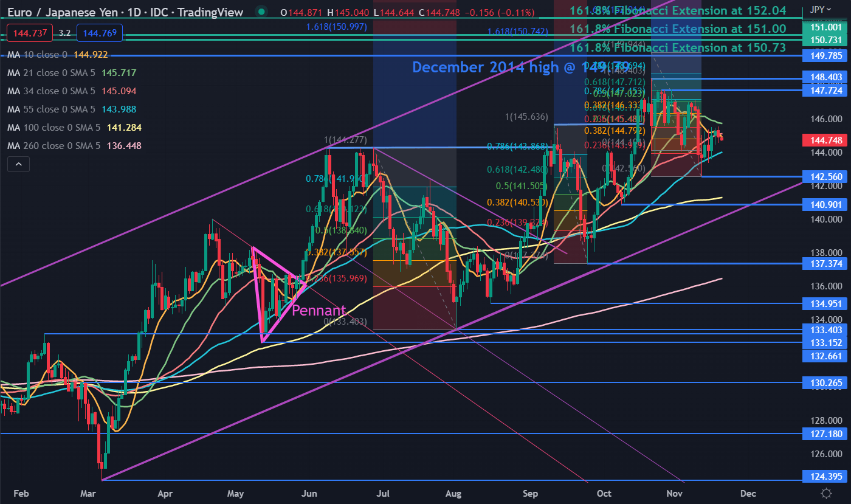The height and width of the screenshot is (504, 851).
Task: Click the Nov label on time axis
Action: pyautogui.click(x=674, y=493)
